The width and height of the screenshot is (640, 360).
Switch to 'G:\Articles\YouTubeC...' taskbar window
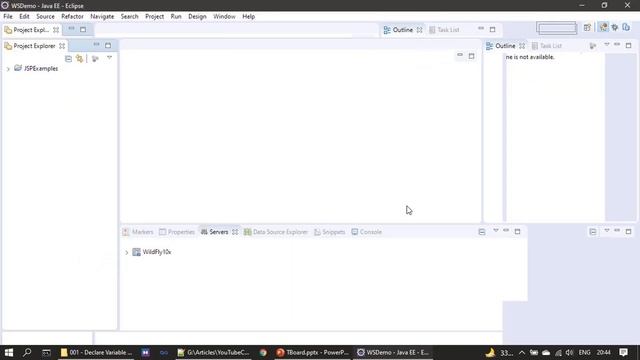(x=213, y=352)
